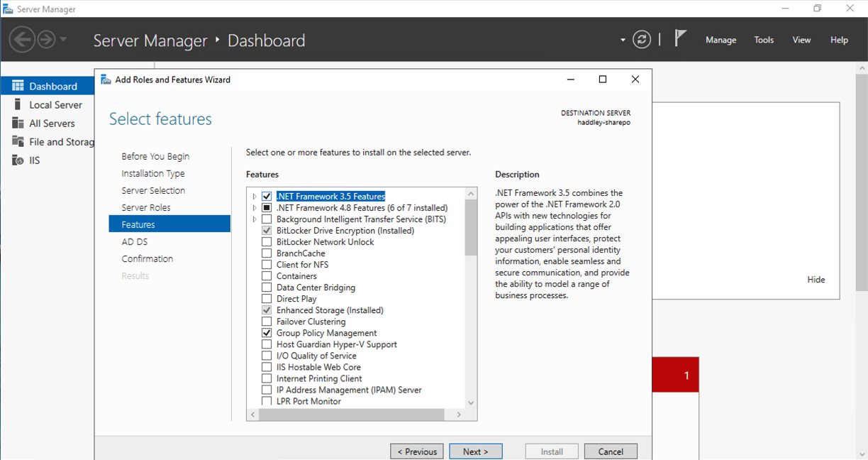This screenshot has height=460, width=868.
Task: Check I/O Quality of Service
Action: coord(267,356)
